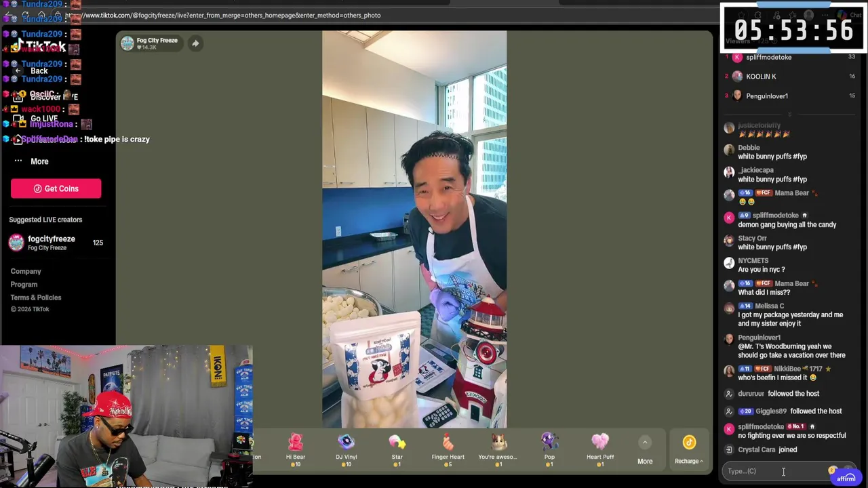The image size is (868, 488).
Task: Send the Heart Puff gift
Action: tap(600, 449)
